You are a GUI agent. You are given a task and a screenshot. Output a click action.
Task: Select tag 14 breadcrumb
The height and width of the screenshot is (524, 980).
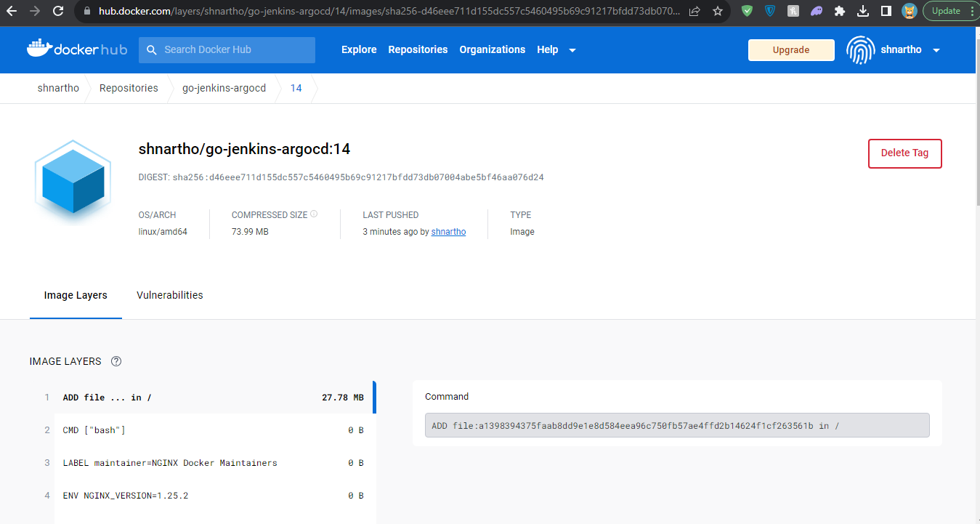click(x=296, y=88)
